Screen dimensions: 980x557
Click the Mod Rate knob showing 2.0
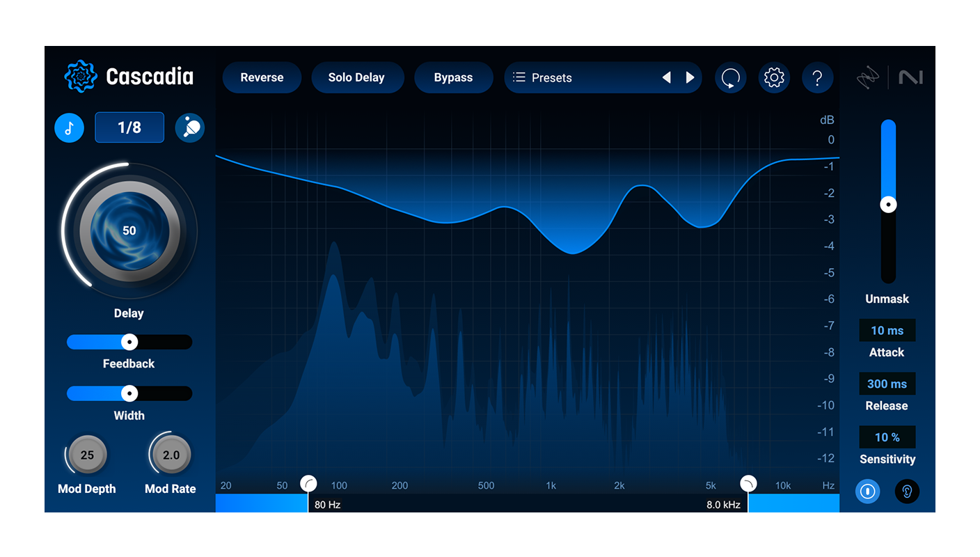(171, 455)
